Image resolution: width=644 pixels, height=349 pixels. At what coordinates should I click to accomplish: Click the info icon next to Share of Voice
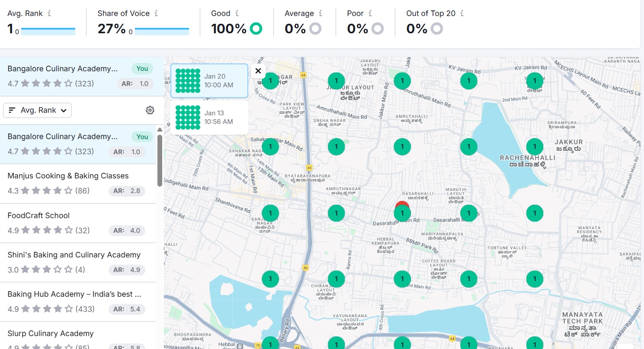[156, 13]
